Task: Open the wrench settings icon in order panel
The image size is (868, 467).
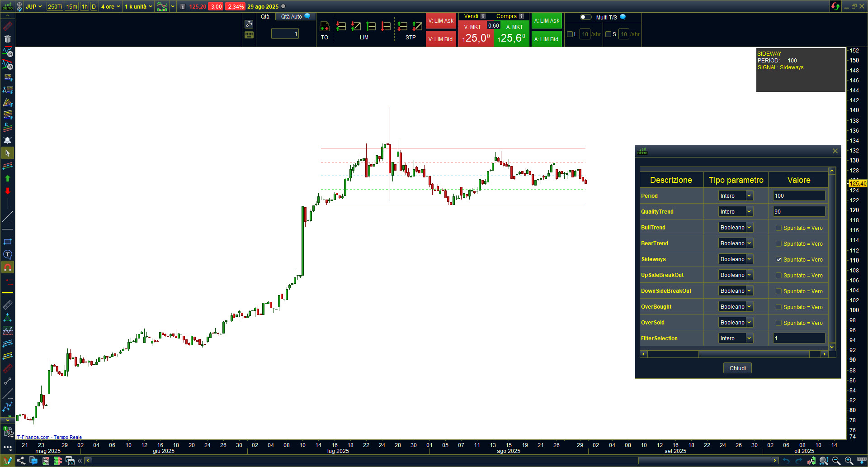Action: pyautogui.click(x=249, y=24)
